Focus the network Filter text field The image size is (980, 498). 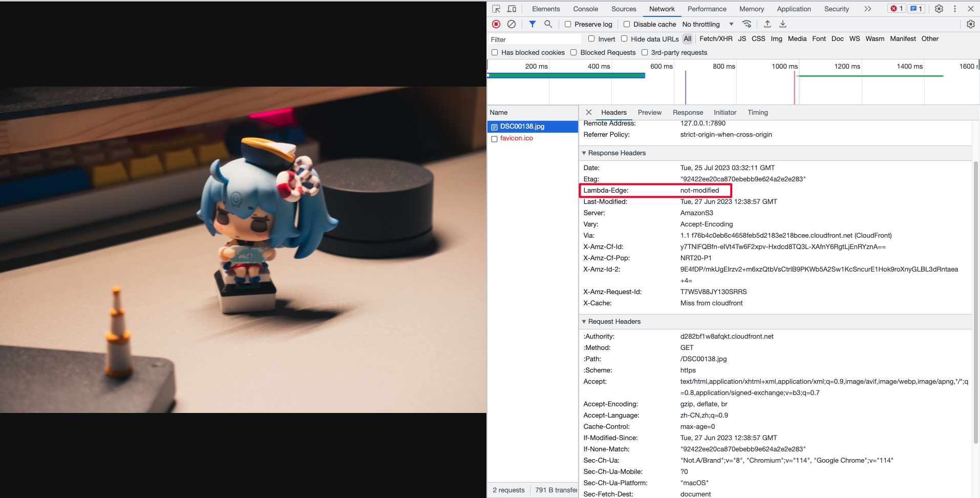[535, 39]
